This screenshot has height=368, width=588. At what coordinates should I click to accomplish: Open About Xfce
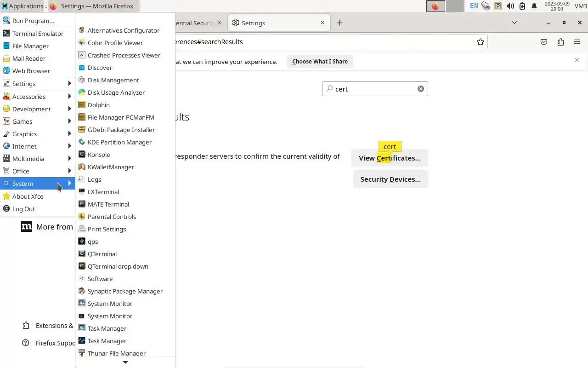click(x=38, y=196)
